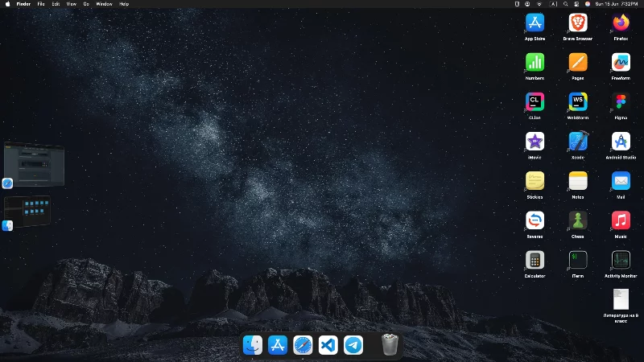This screenshot has width=644, height=362.
Task: Switch to the Finder Stage Manager window thumbnail
Action: coord(27,212)
